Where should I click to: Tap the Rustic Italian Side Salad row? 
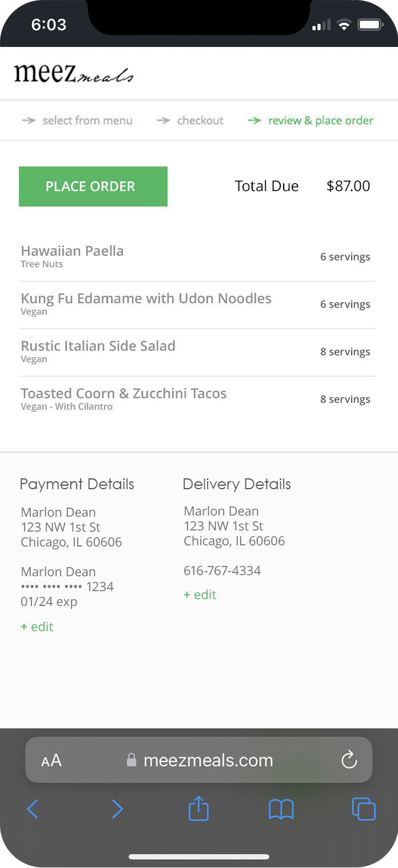(x=98, y=346)
